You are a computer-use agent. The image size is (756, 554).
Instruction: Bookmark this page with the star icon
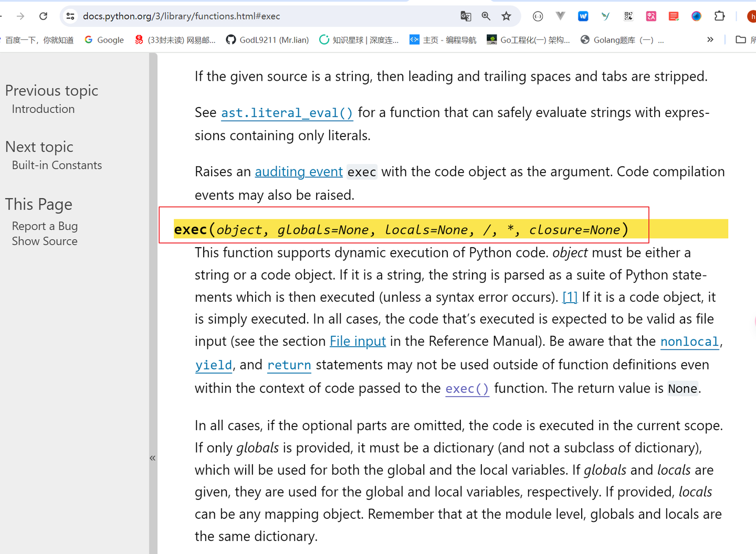tap(506, 16)
